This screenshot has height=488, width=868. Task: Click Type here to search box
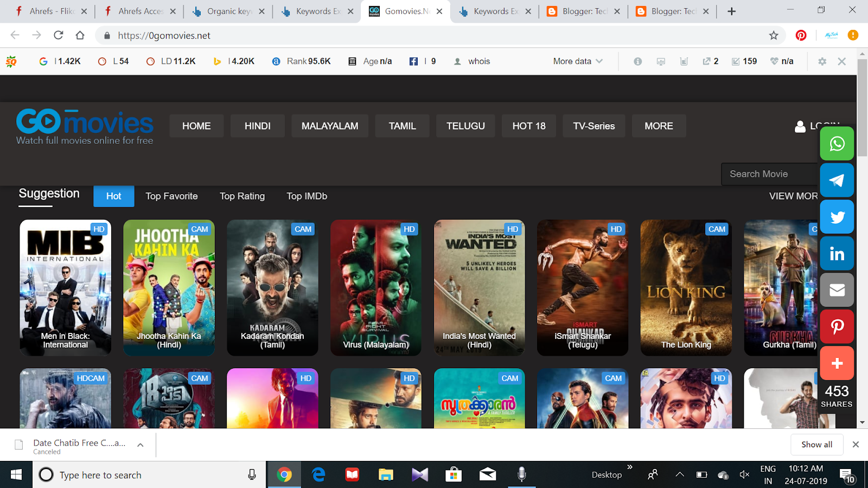(149, 475)
